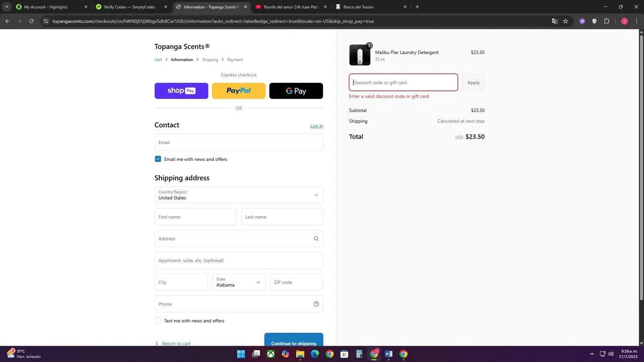Click the Address search field

[239, 238]
